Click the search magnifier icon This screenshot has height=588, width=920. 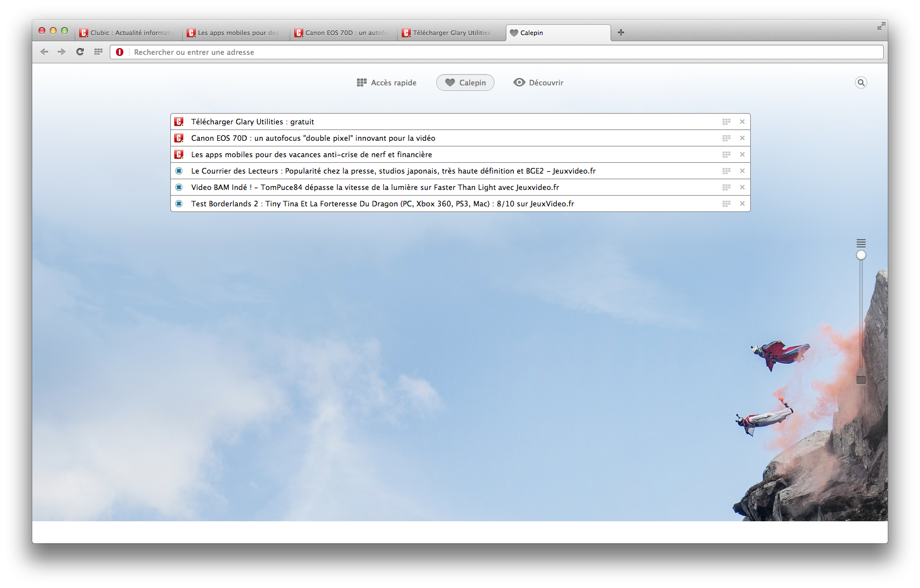(861, 83)
